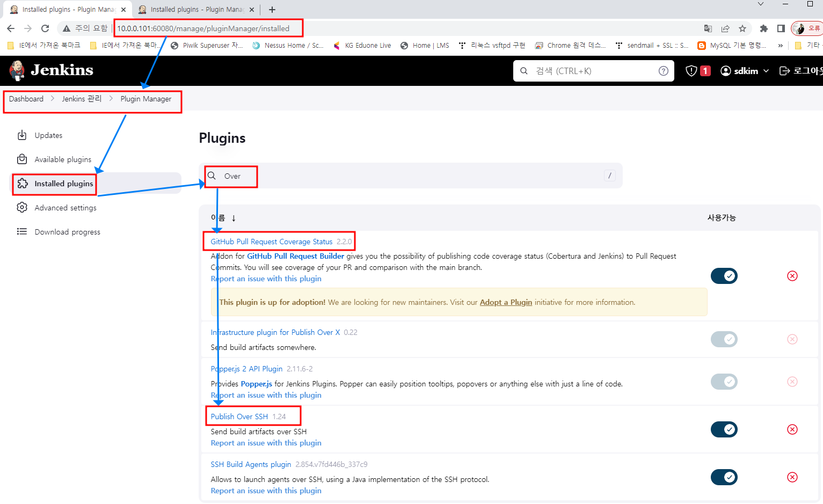Image resolution: width=823 pixels, height=504 pixels.
Task: Open the Piwik Superuser bookmark
Action: (207, 46)
